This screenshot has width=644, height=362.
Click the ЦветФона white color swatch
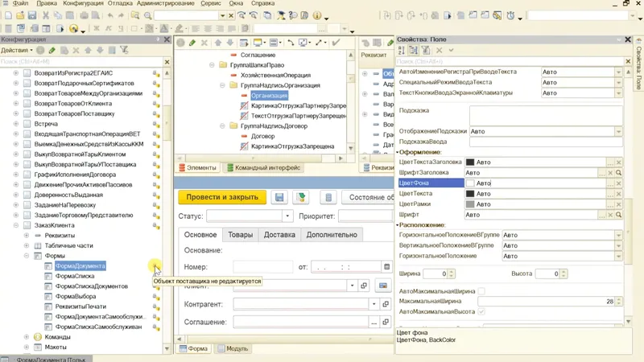470,183
